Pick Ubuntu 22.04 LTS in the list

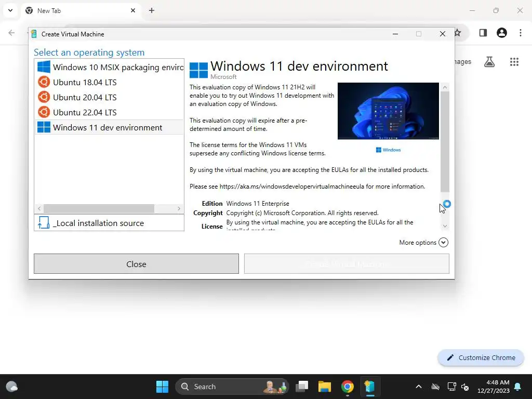(109, 112)
